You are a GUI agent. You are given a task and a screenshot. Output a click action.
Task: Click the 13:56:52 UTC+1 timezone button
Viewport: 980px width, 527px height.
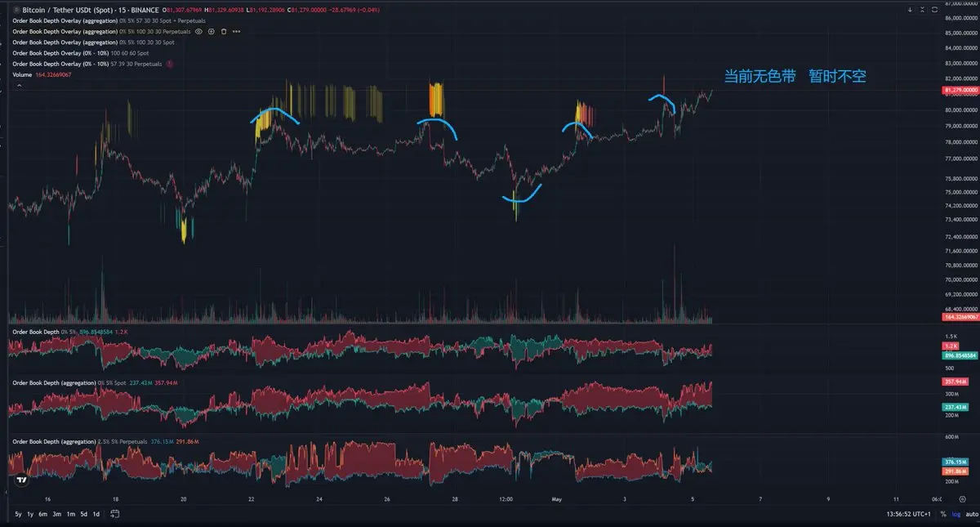pos(908,514)
